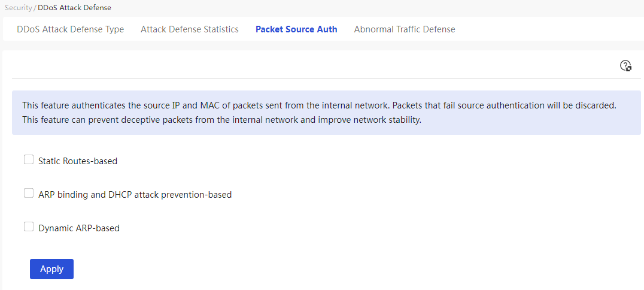Screen dimensions: 644x290
Task: Click 'Packets that fail source authentication' sentence
Action: click(x=505, y=105)
